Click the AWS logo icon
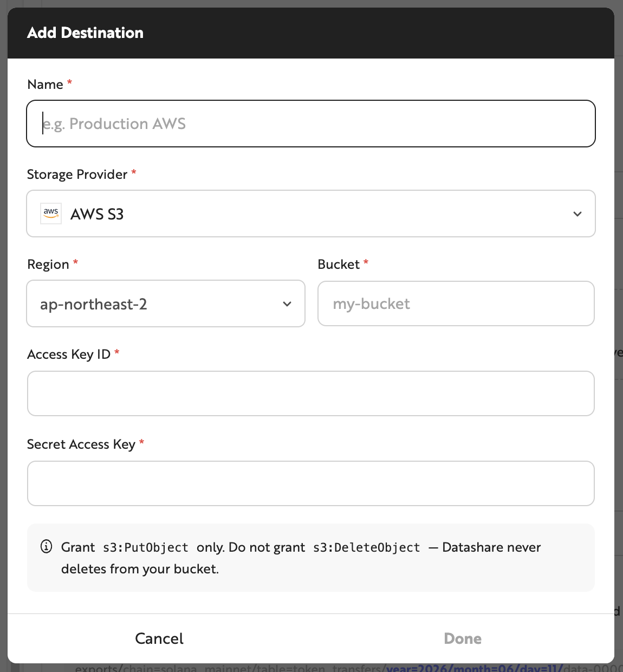The width and height of the screenshot is (623, 672). tap(51, 214)
